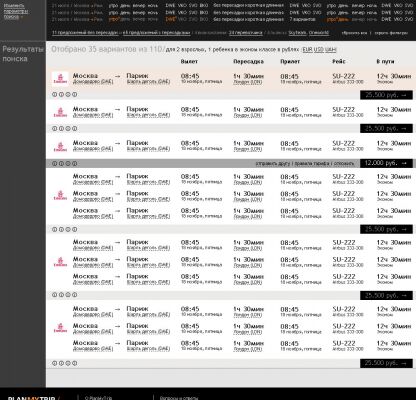Filter by '11 предложений без пересадок'
Image resolution: width=416 pixels, height=400 pixels.
click(x=85, y=33)
